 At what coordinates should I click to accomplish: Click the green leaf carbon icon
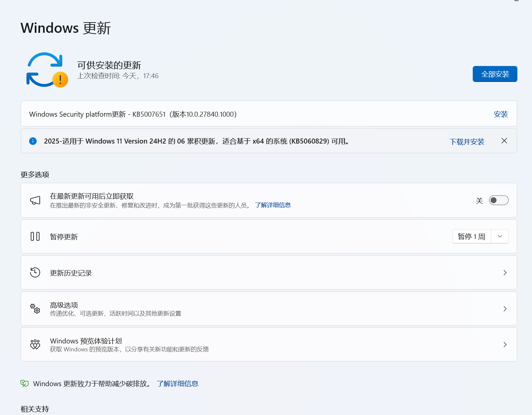coord(25,384)
